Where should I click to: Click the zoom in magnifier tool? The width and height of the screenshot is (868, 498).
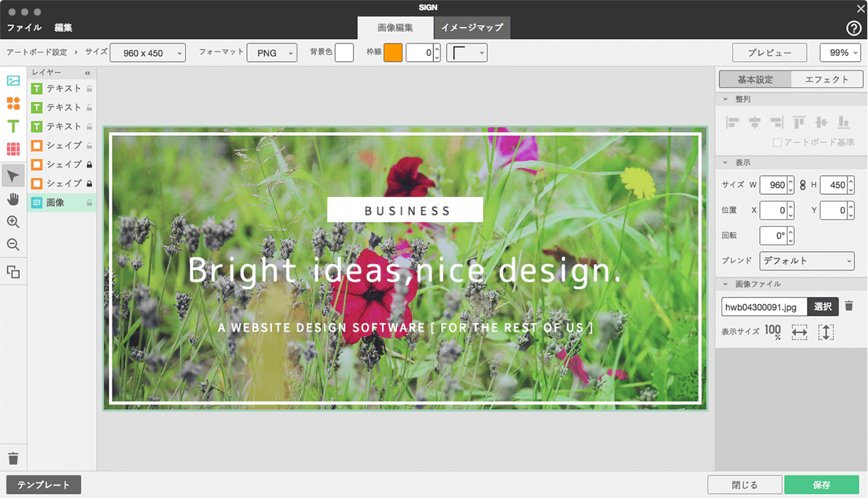pyautogui.click(x=13, y=222)
